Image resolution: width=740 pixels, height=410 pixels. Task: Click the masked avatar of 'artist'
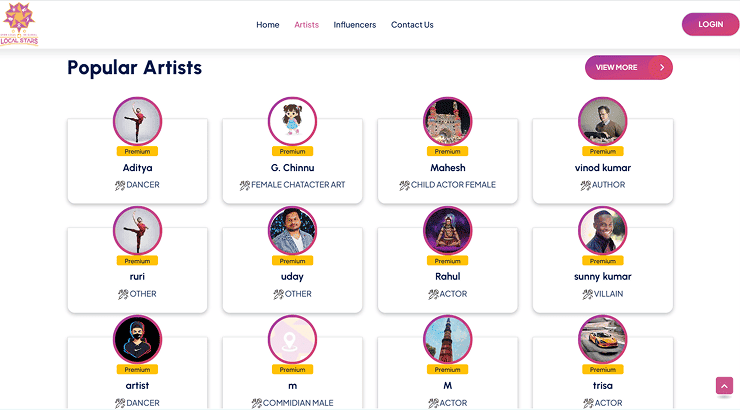[137, 339]
